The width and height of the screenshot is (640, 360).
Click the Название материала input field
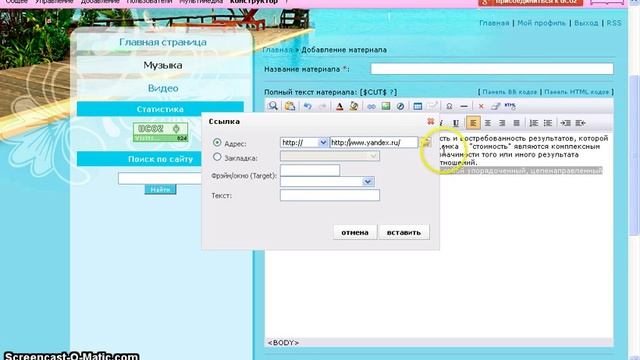[492, 69]
